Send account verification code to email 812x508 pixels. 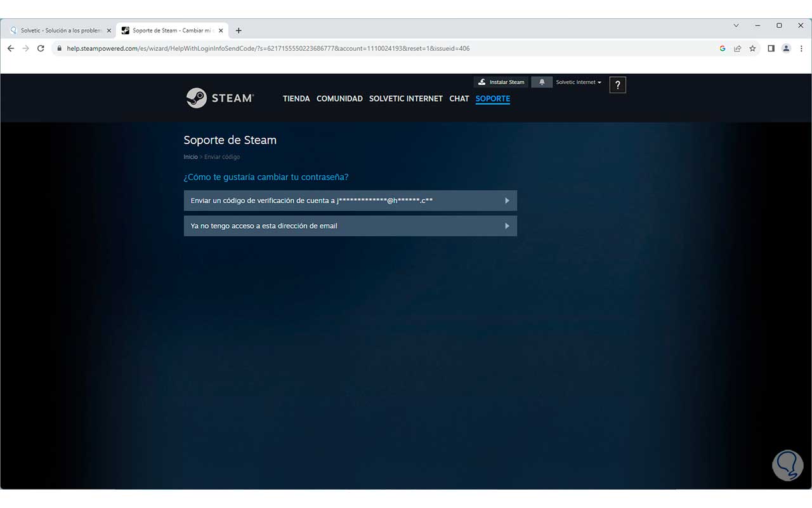point(350,201)
